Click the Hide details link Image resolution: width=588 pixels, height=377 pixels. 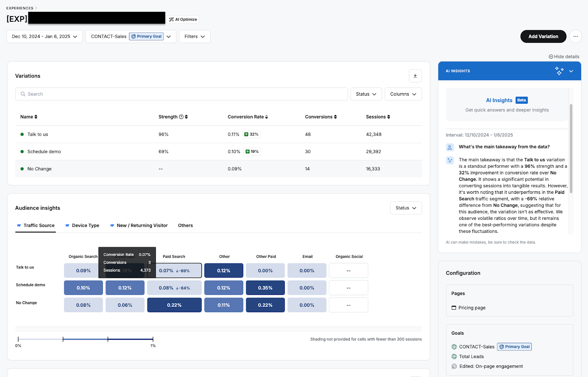coord(563,56)
